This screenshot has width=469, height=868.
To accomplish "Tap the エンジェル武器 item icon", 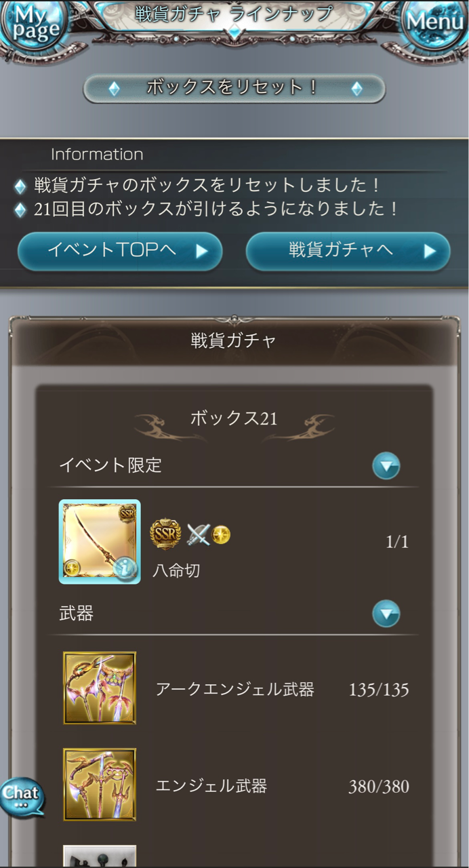I will 100,785.
